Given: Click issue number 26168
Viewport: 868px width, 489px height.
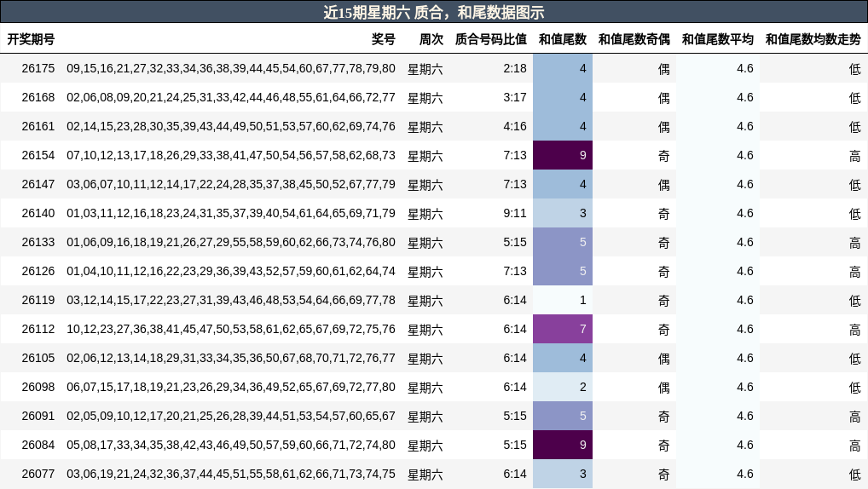Looking at the screenshot, I should point(38,97).
